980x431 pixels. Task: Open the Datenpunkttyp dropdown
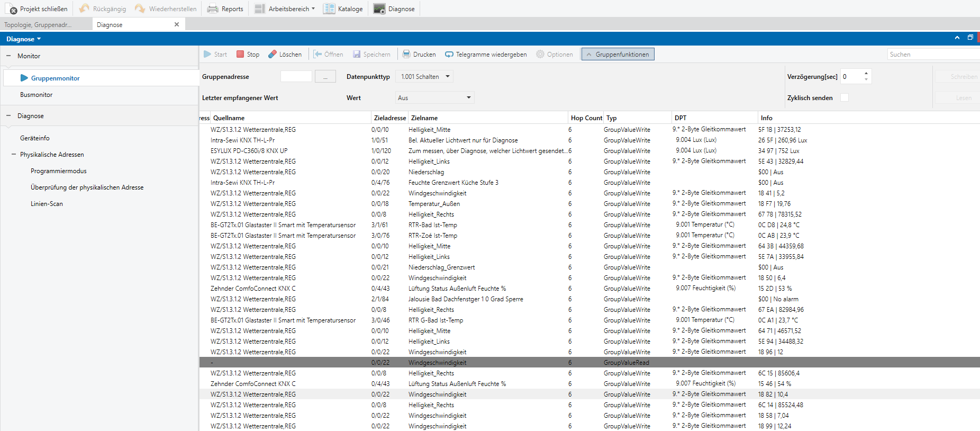[425, 76]
